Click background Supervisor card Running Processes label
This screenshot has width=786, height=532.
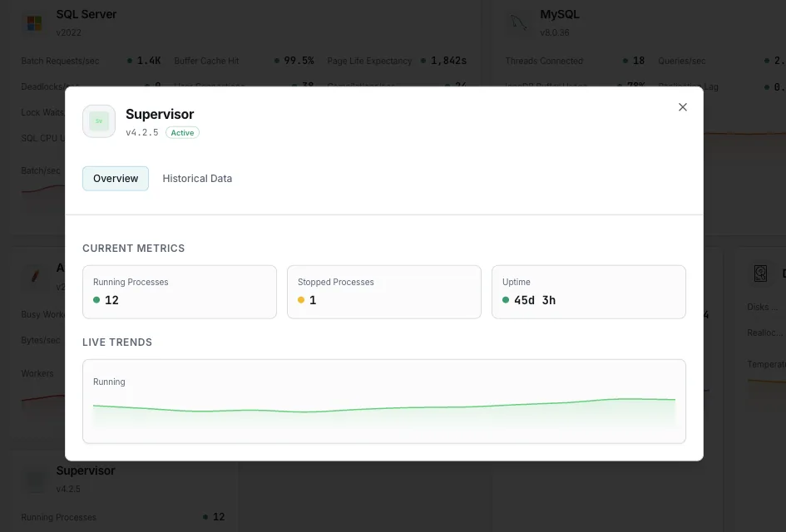click(59, 517)
